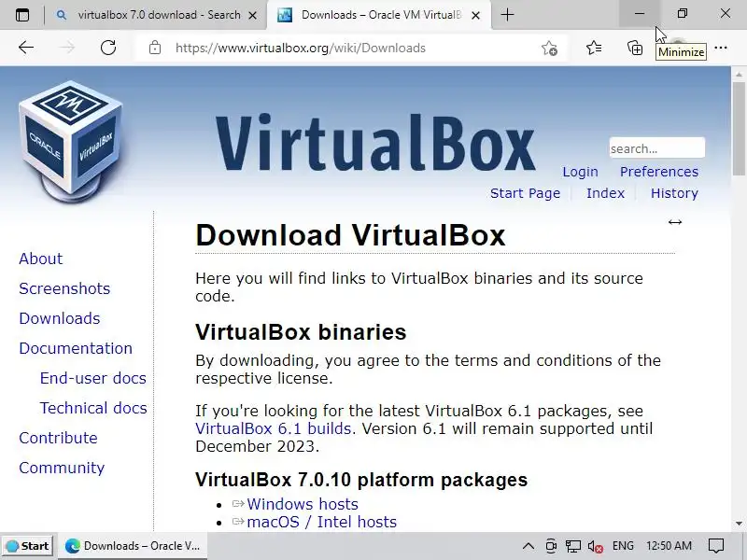This screenshot has width=747, height=560.
Task: Open About in the sidebar
Action: click(40, 259)
